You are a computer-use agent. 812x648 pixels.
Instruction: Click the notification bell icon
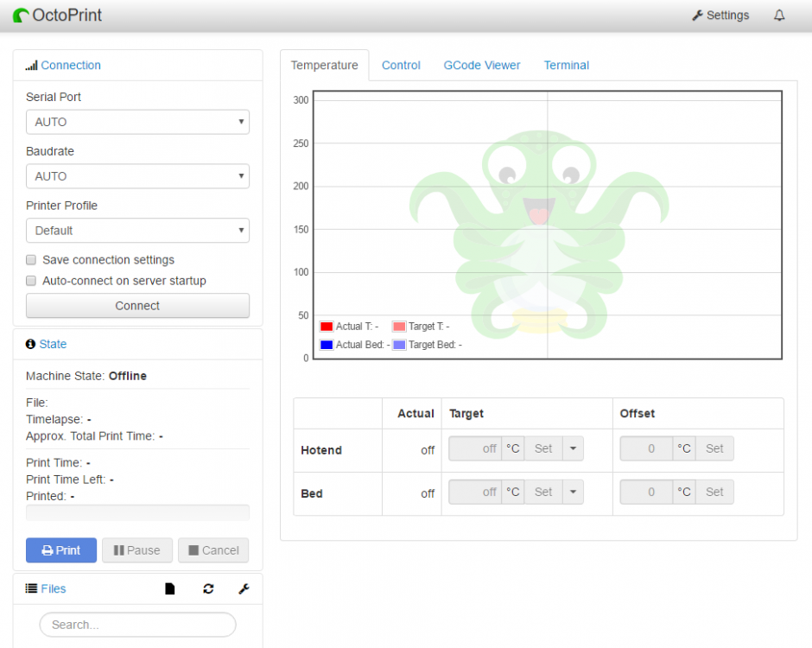(779, 16)
